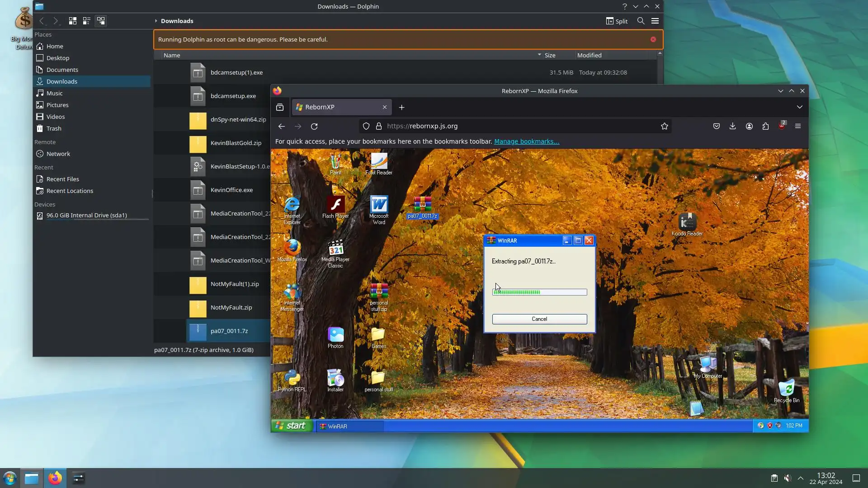This screenshot has width=868, height=488.
Task: Click the WinRAR extraction progress bar
Action: point(539,292)
